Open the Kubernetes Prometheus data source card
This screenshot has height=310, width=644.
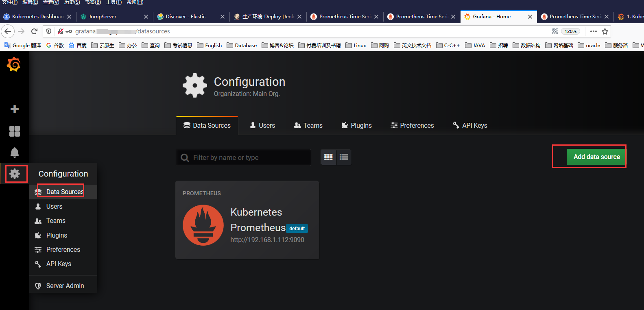247,220
